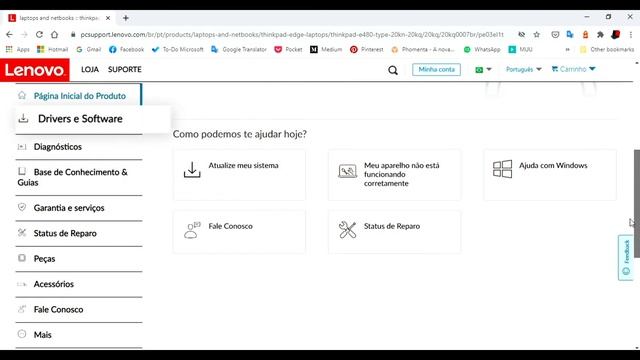Open the Pinterest bookmark

coord(367,49)
